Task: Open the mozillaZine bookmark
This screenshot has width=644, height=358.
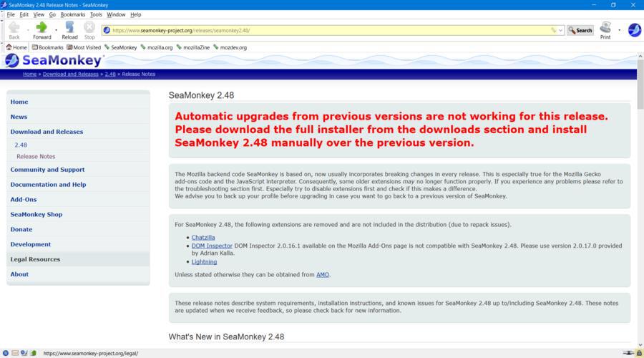Action: coord(193,47)
